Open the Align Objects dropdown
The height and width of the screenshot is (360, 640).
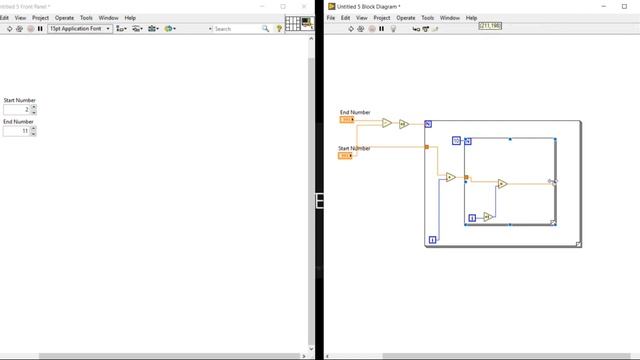pyautogui.click(x=121, y=29)
